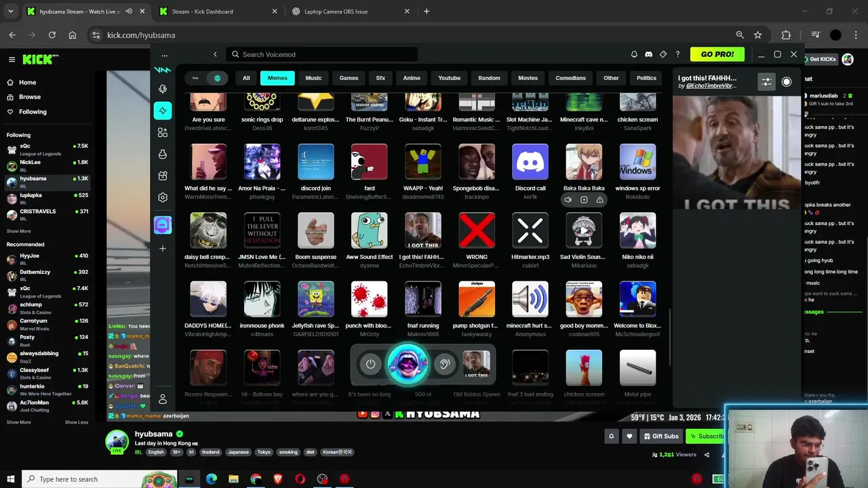The height and width of the screenshot is (488, 868).
Task: Click the Discord icon in Voicemod top bar
Action: point(648,54)
